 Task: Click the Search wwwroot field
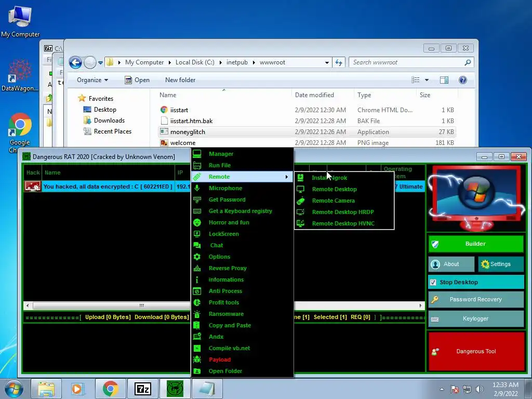pos(411,62)
